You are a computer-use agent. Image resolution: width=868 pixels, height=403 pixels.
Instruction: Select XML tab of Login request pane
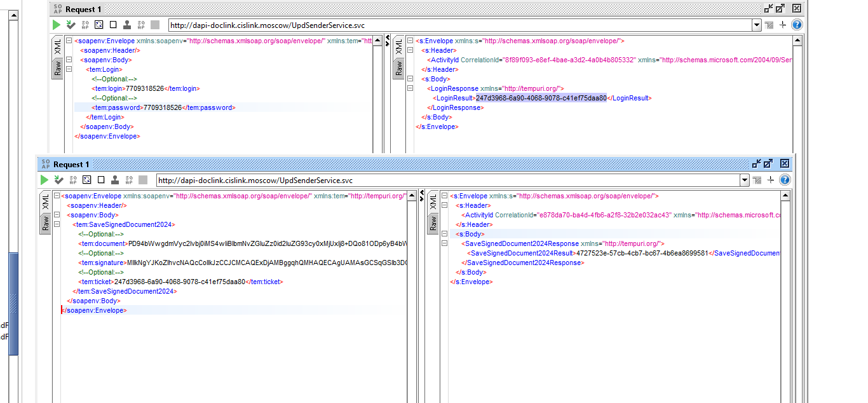[58, 46]
